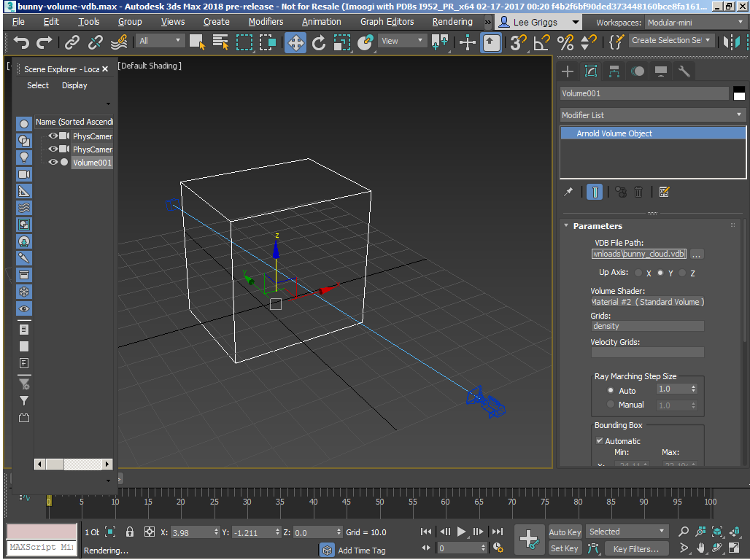750x560 pixels.
Task: Set Up Axis to Z
Action: pos(682,273)
